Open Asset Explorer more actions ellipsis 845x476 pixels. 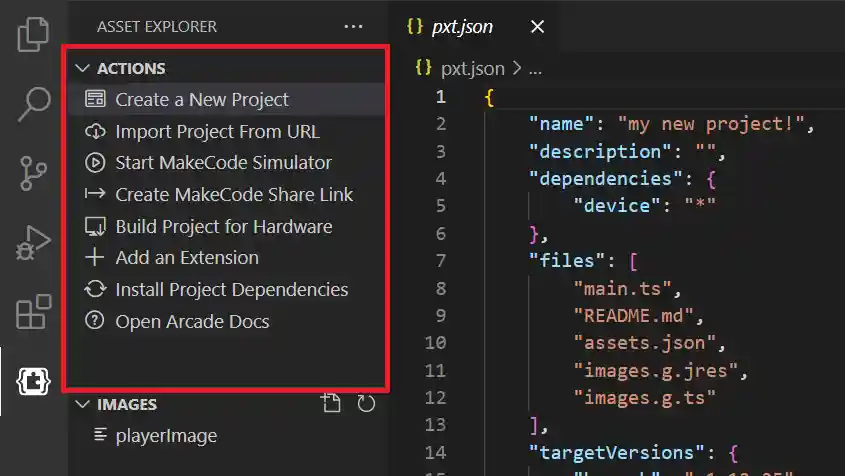coord(353,26)
